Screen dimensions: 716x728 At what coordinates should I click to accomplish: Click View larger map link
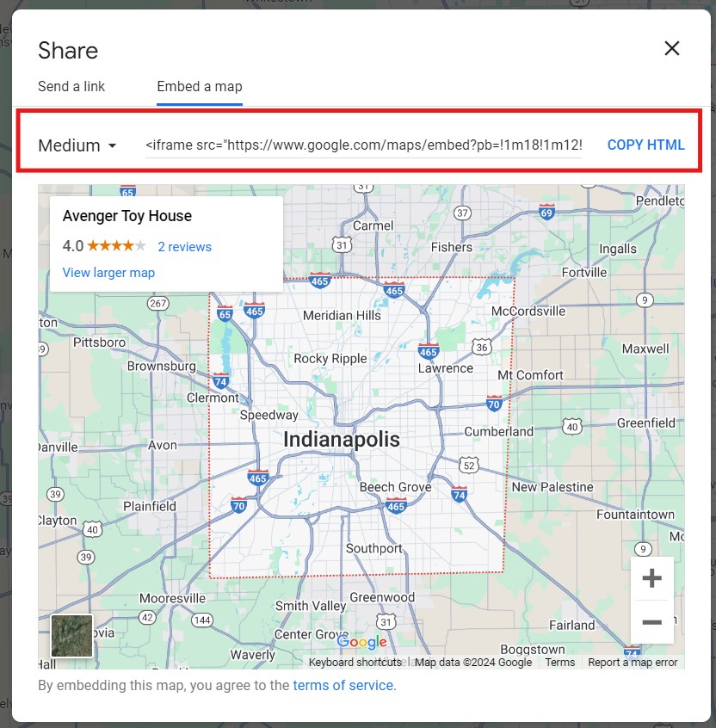108,273
